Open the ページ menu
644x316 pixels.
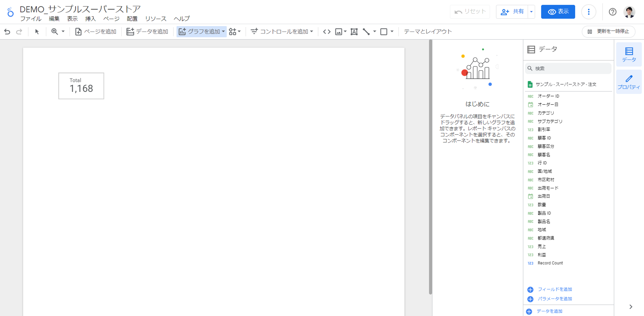[x=111, y=19]
